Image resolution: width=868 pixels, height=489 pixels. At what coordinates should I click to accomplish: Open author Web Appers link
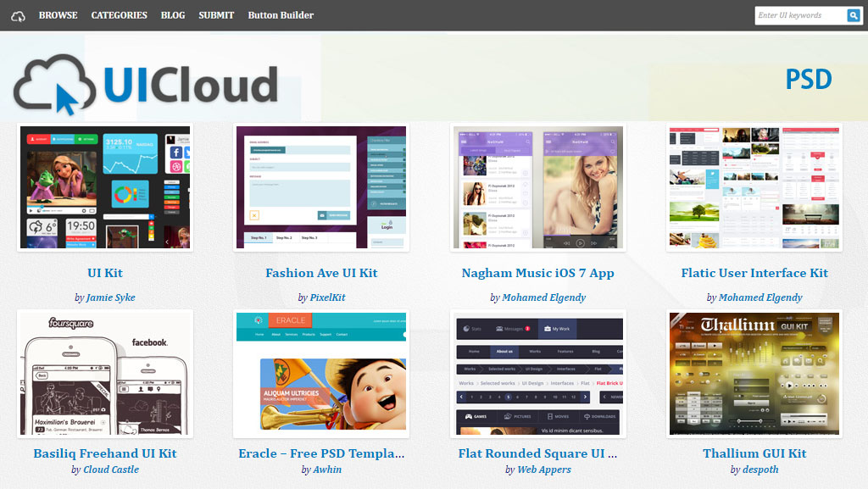[544, 470]
